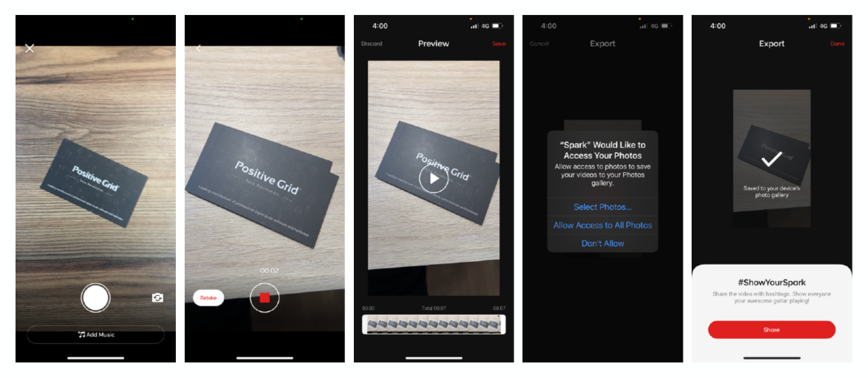
Task: Tap the 4:00 clock on final Export screen
Action: point(718,26)
